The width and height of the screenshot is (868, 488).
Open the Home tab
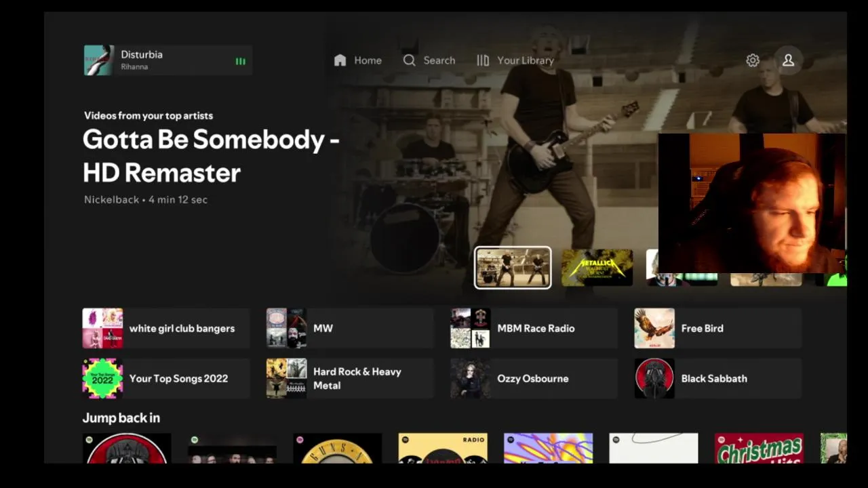357,60
